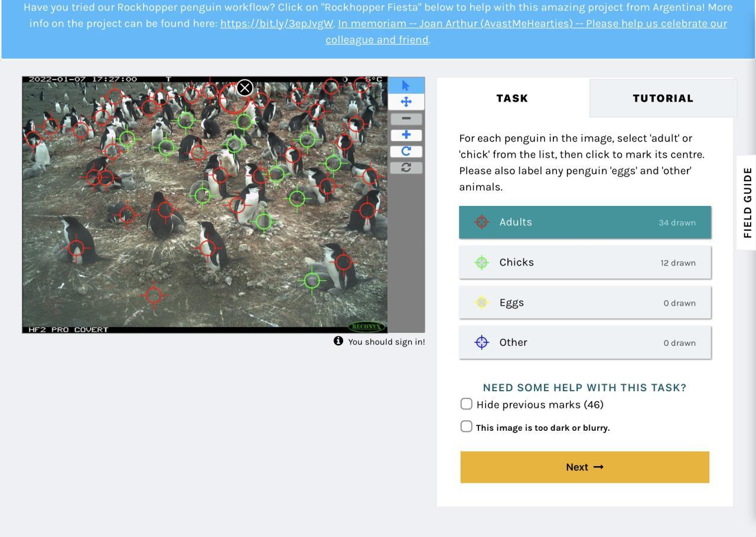Click the yellow Eggs crosshair icon
The width and height of the screenshot is (756, 537).
click(482, 302)
